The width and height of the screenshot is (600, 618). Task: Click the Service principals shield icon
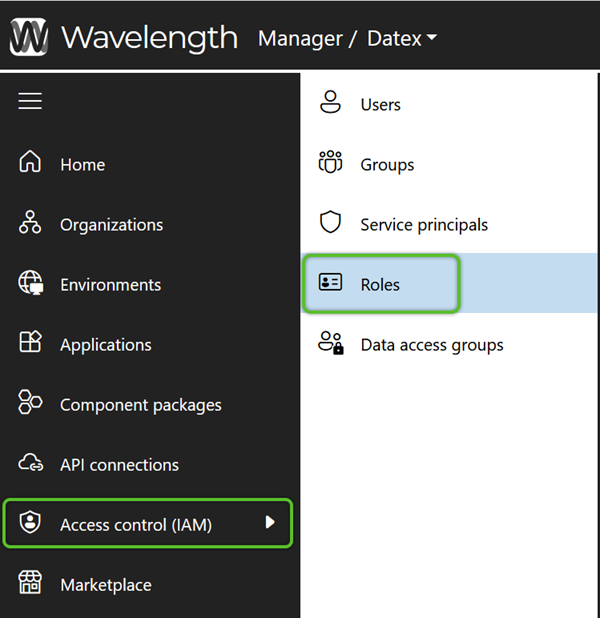[x=330, y=222]
